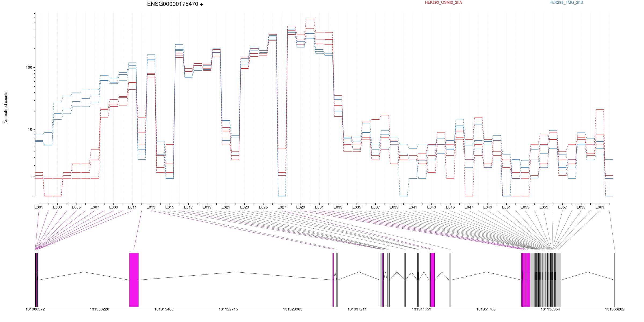Image resolution: width=644 pixels, height=322 pixels.
Task: Click the Normalized counts axis label
Action: (6, 108)
